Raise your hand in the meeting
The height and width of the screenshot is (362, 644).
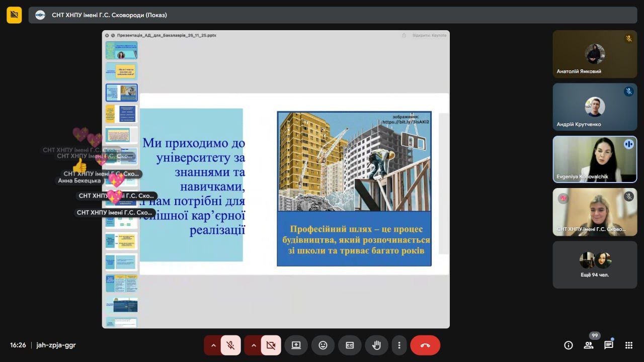[376, 345]
